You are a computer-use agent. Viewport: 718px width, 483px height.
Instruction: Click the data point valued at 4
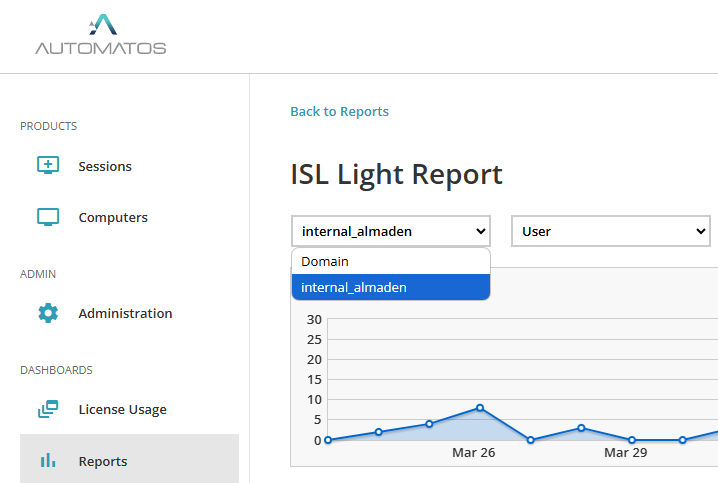429,424
